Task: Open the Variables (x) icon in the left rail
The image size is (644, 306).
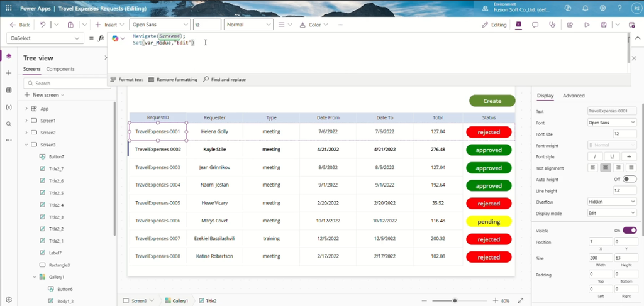Action: click(9, 107)
